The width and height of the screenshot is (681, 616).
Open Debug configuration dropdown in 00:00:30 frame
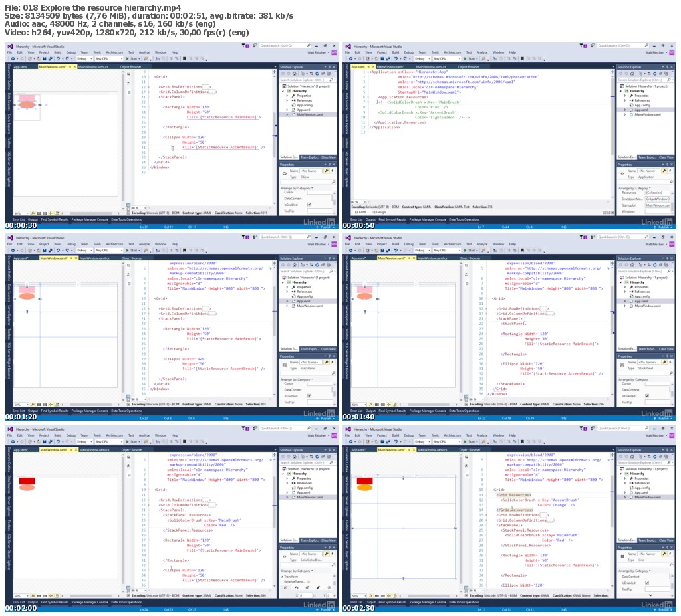[x=84, y=58]
